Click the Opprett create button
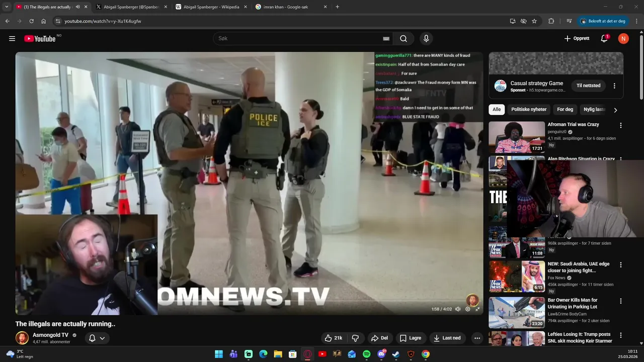 coord(577,39)
